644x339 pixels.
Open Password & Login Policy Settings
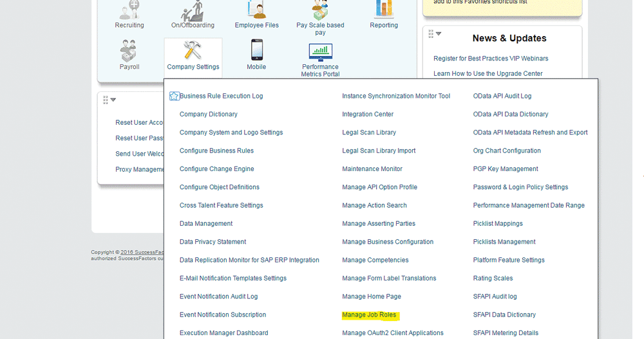[x=520, y=187]
